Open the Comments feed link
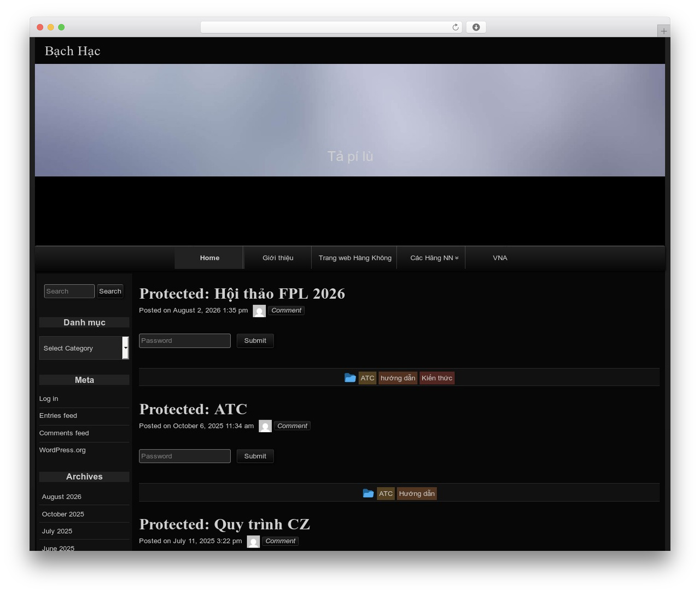700x593 pixels. coord(64,433)
